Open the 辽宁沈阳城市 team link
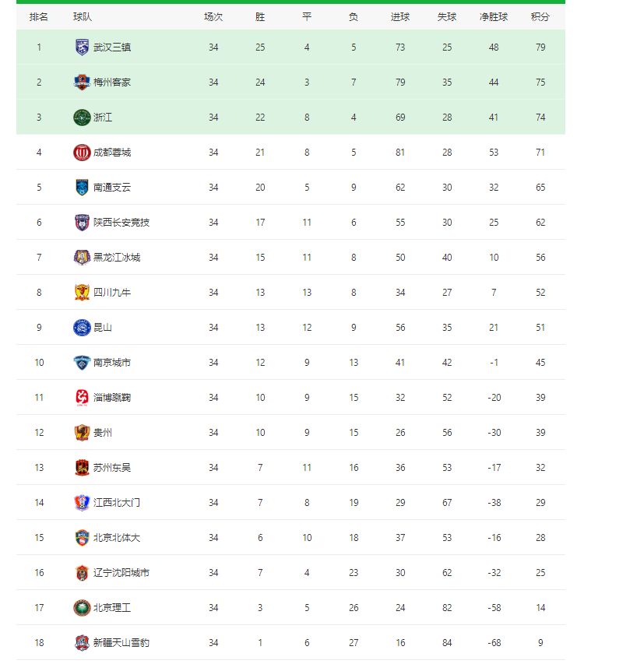 (121, 573)
